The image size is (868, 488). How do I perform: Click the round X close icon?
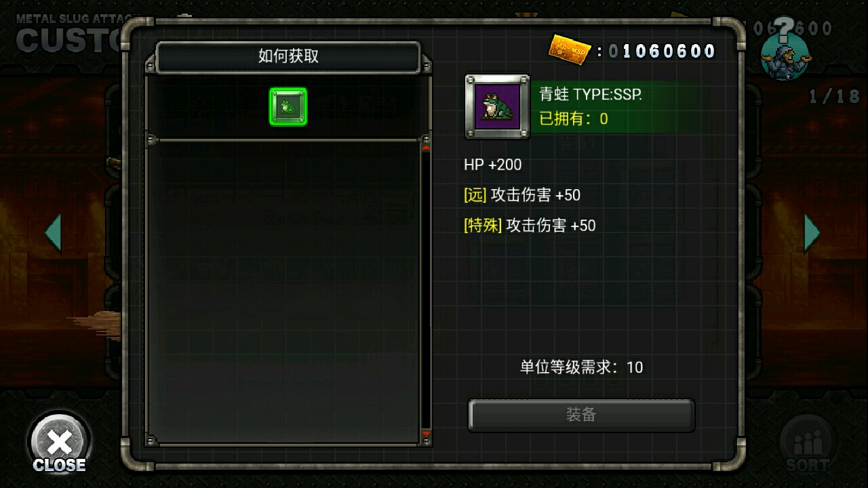[x=60, y=443]
